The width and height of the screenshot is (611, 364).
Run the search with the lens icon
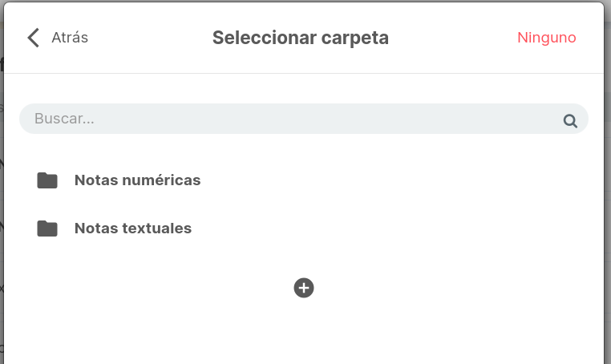coord(570,121)
